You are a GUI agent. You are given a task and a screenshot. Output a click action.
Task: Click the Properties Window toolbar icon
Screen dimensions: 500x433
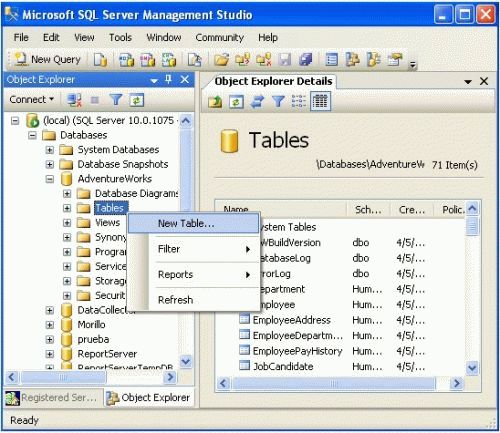(x=395, y=60)
